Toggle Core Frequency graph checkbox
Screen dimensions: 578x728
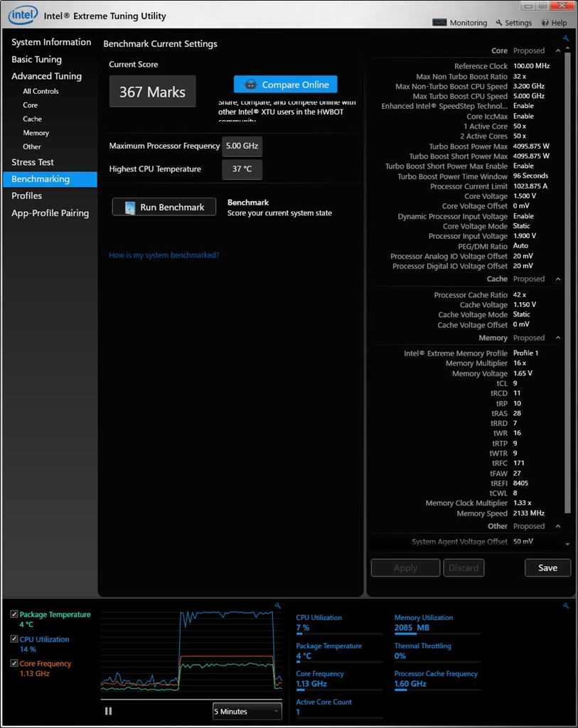(14, 663)
